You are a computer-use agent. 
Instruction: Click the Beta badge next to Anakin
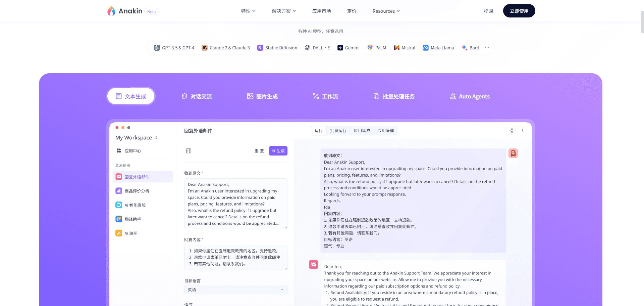pyautogui.click(x=152, y=11)
